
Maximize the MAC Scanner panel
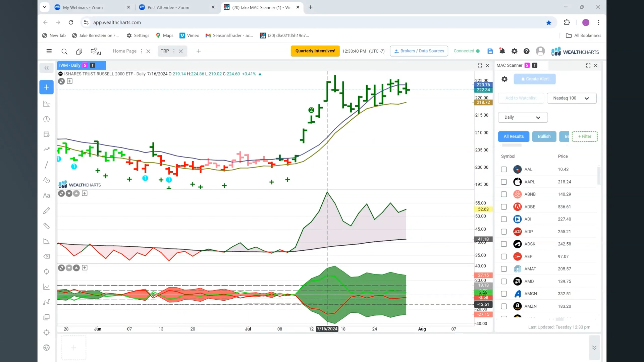tap(588, 65)
